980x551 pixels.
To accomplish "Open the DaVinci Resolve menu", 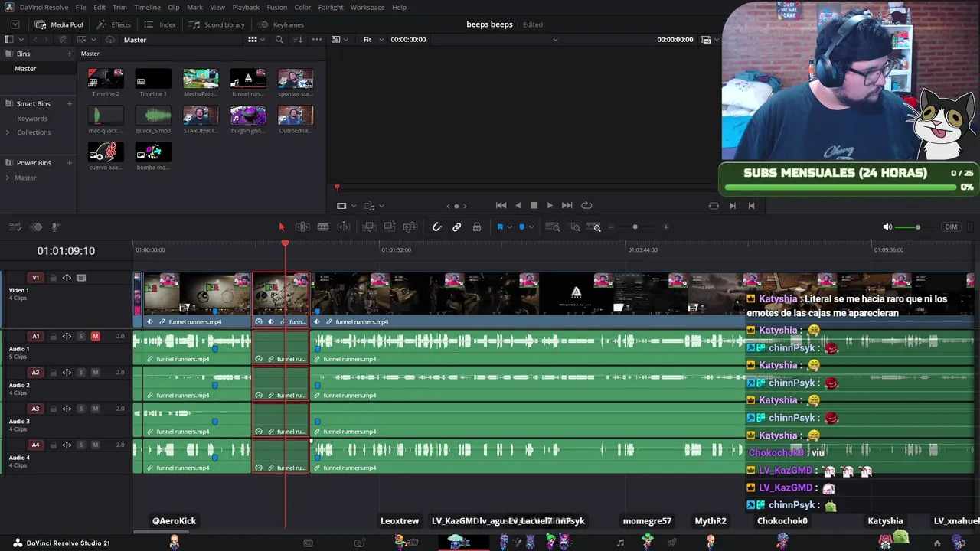I will [44, 7].
